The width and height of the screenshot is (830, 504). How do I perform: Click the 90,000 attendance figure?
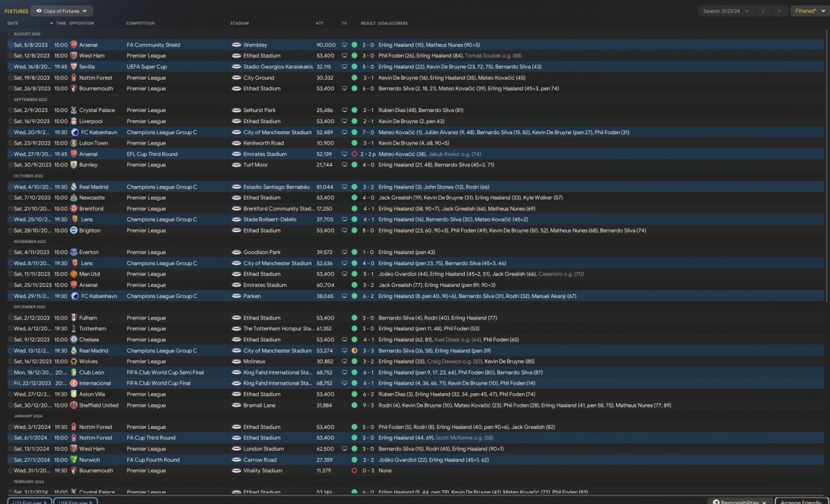(x=326, y=45)
